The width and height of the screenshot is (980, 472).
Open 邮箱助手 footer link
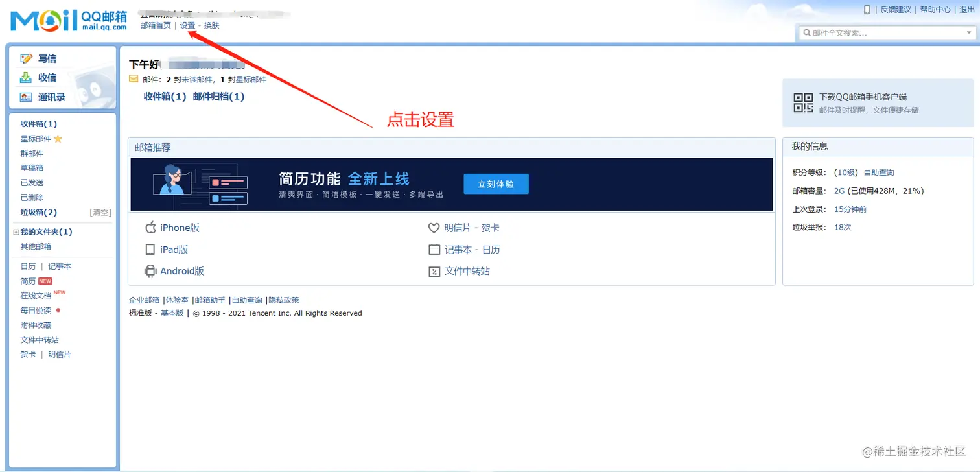coord(211,300)
